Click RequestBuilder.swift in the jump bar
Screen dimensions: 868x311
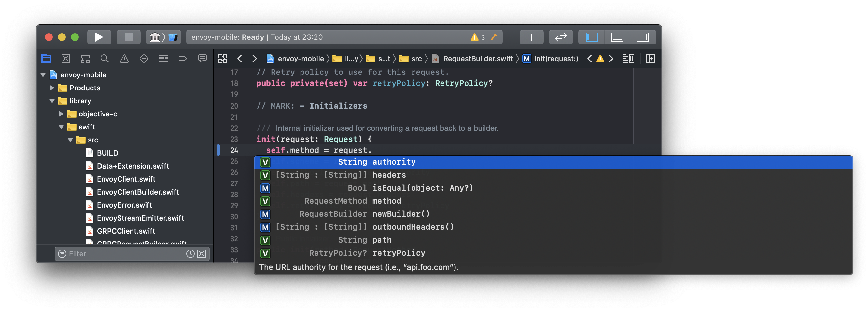tap(472, 59)
